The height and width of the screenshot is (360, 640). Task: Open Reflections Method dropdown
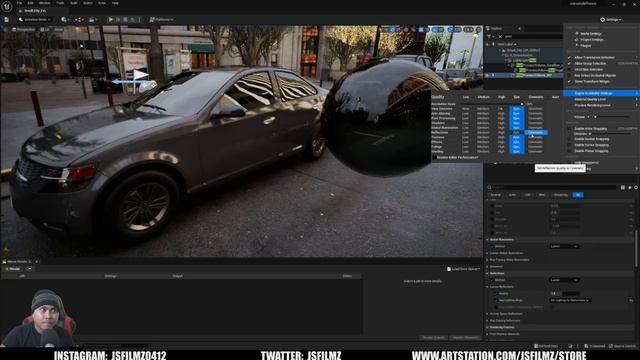click(564, 280)
